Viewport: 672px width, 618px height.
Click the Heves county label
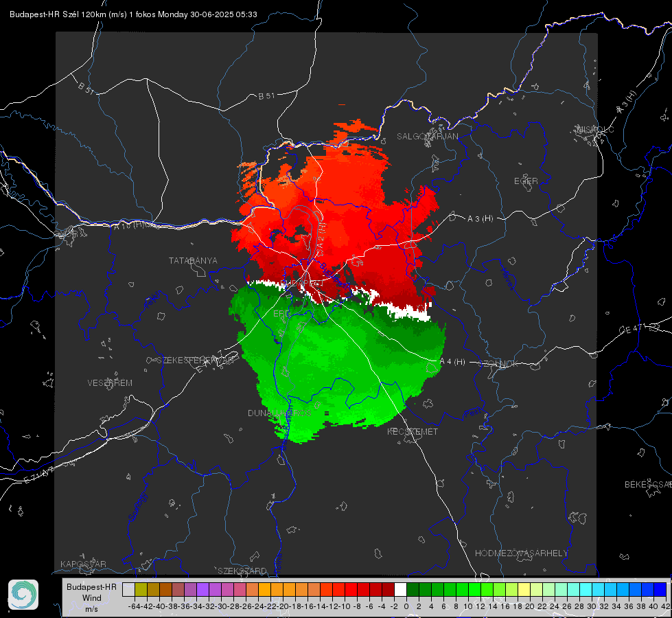coord(507,279)
